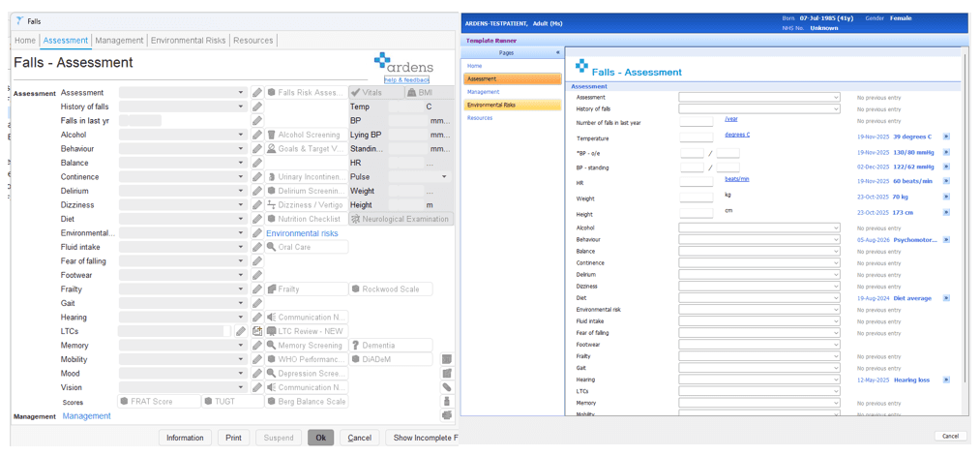Screen dimensions: 980x456
Task: Click Show Incomplete Fields button
Action: click(x=422, y=438)
